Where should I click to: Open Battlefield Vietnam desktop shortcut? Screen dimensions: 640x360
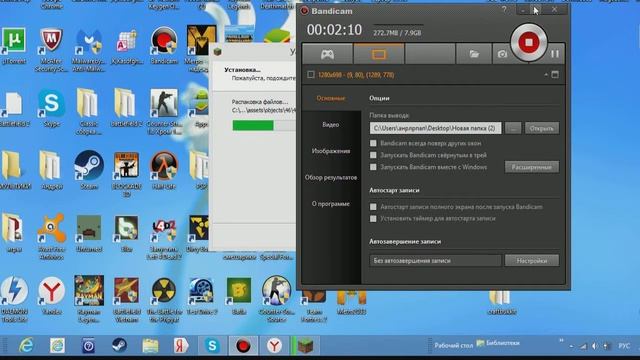127,298
